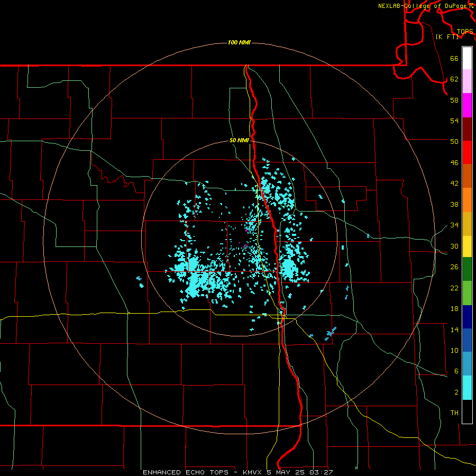Click the 14 value on the legend

(454, 329)
